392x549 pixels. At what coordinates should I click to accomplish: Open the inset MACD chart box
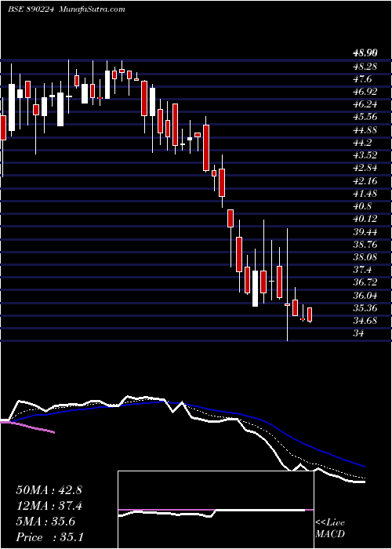216,510
